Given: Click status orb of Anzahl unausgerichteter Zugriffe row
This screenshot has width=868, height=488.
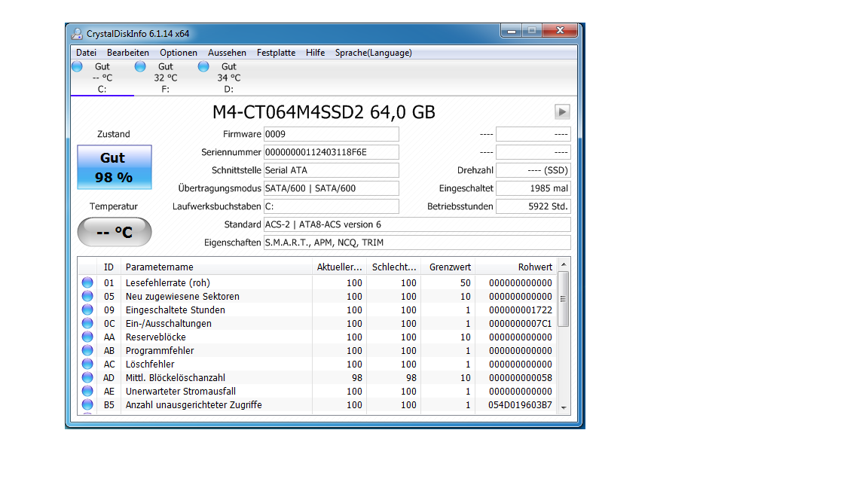Looking at the screenshot, I should (x=87, y=404).
